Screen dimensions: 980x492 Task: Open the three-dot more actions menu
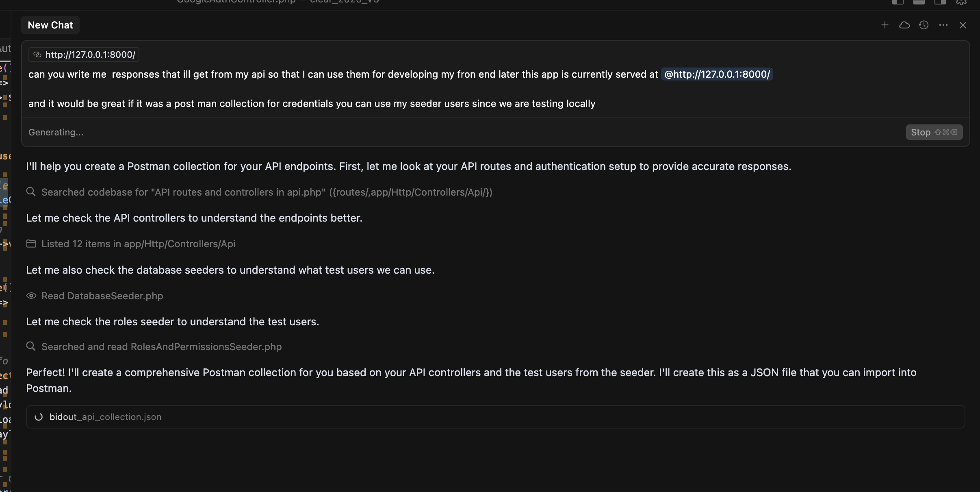click(943, 25)
